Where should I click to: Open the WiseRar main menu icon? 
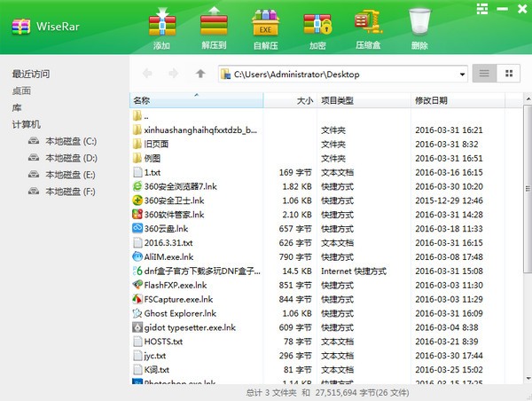(482, 9)
